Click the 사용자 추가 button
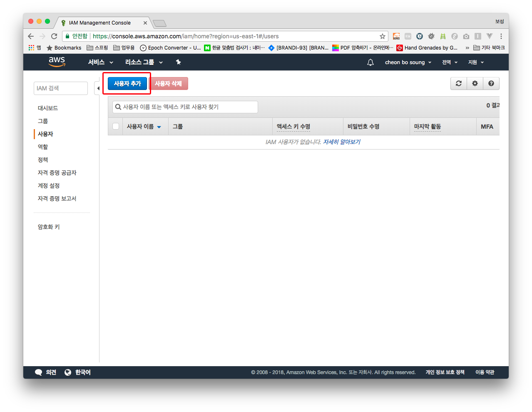This screenshot has width=532, height=412. (127, 83)
